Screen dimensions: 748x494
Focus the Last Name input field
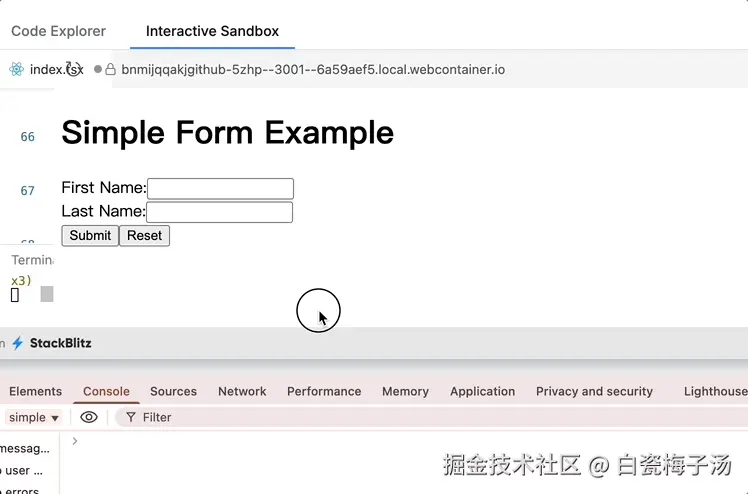pyautogui.click(x=219, y=212)
